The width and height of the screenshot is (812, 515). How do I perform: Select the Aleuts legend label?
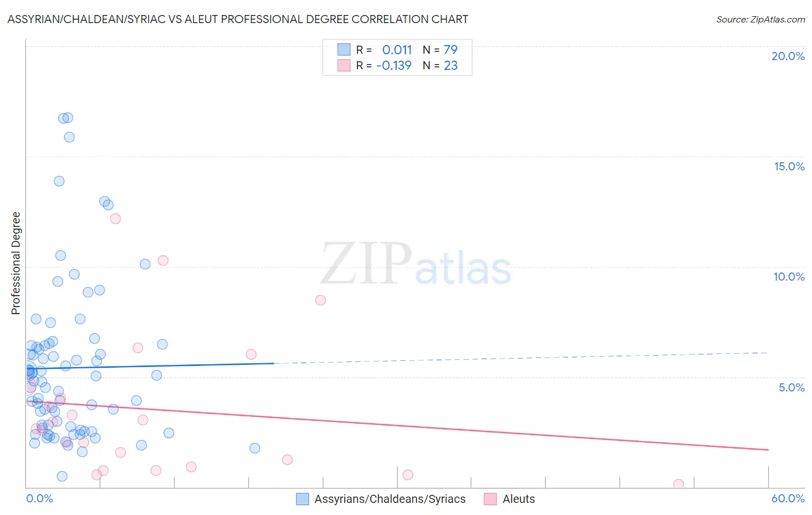[x=519, y=499]
